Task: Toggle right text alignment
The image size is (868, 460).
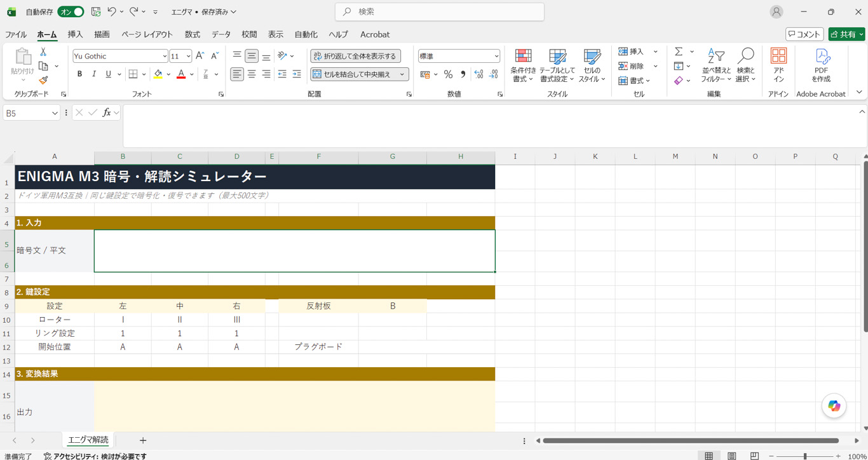Action: point(266,74)
